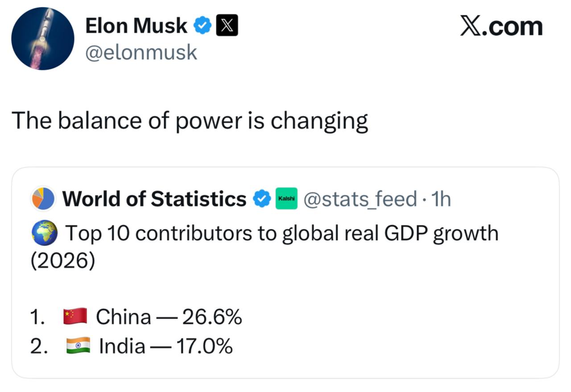This screenshot has width=571, height=392.
Task: Open the @stats_feed handle
Action: [x=360, y=199]
